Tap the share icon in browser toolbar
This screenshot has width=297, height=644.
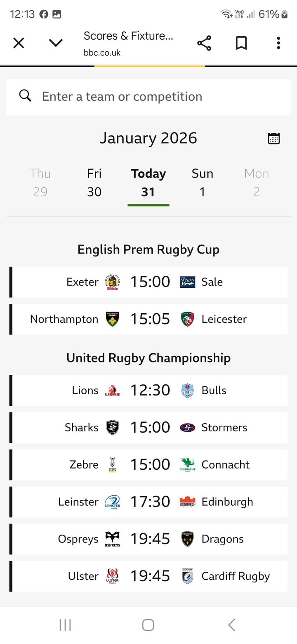tap(204, 43)
